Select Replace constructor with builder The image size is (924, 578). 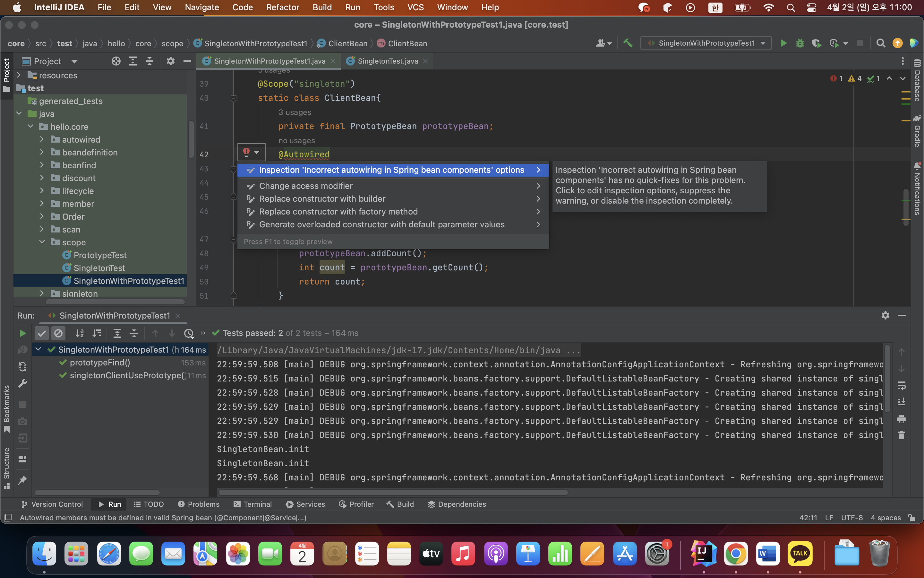393,199
